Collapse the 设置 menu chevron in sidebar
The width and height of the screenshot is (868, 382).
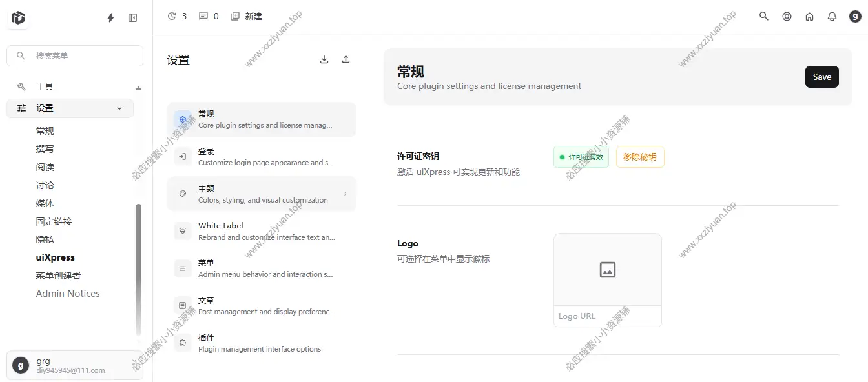click(119, 108)
